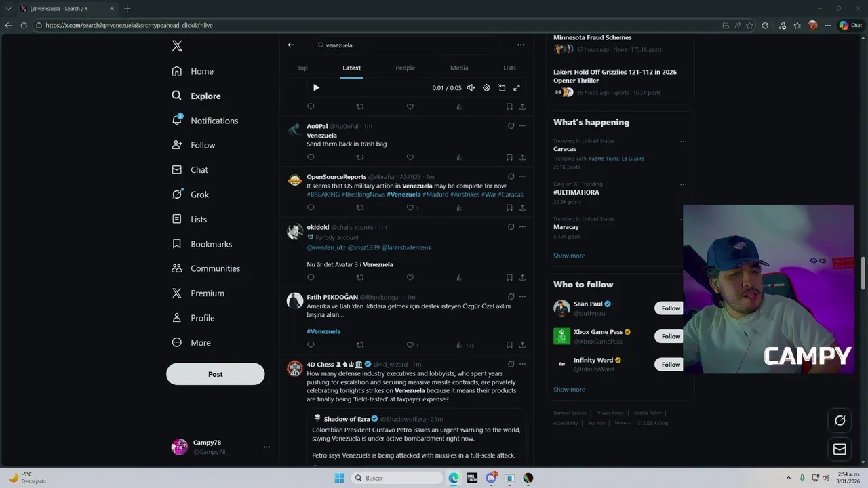Screen dimensions: 868x488
Task: Open the More menu in sidebar
Action: (191, 343)
